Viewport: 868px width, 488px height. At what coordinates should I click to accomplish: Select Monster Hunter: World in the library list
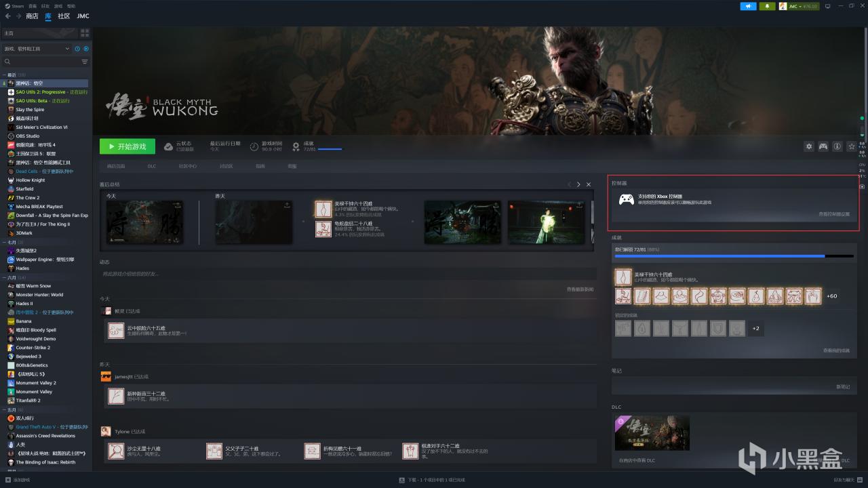39,295
